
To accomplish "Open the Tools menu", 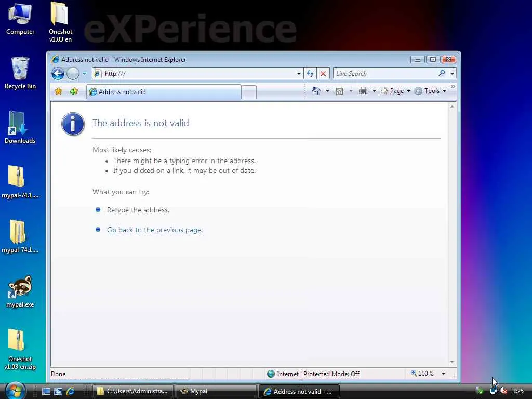I will pyautogui.click(x=430, y=91).
